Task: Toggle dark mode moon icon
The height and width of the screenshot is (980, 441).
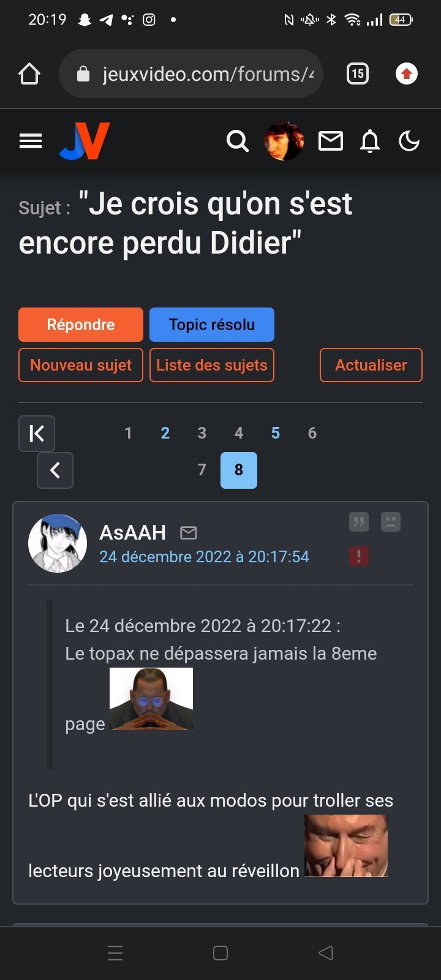Action: click(409, 141)
